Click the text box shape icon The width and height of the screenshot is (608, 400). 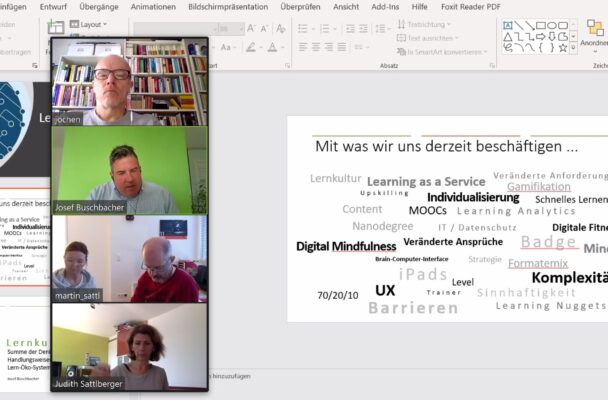[507, 25]
